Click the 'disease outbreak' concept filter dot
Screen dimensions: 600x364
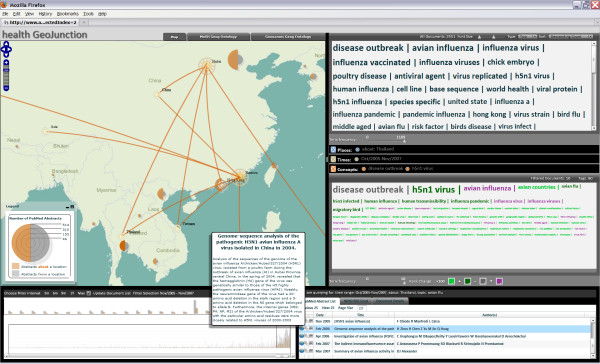coord(364,169)
